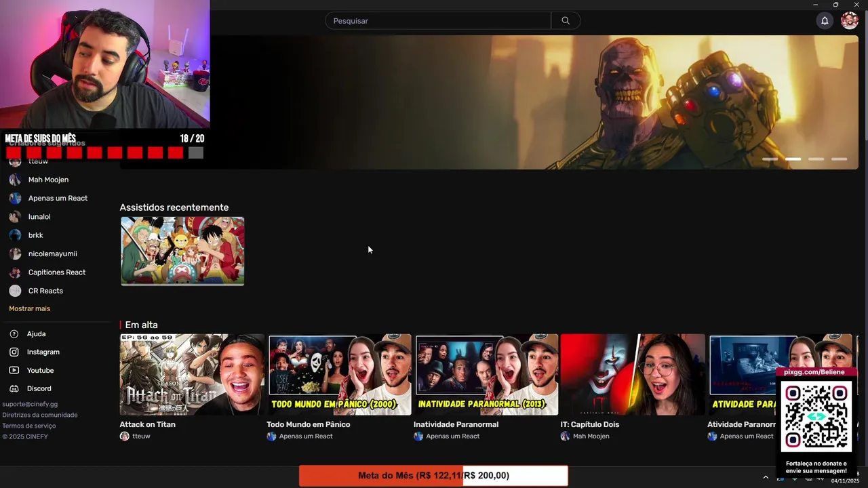
Task: Select third banner carousel indicator
Action: [816, 159]
